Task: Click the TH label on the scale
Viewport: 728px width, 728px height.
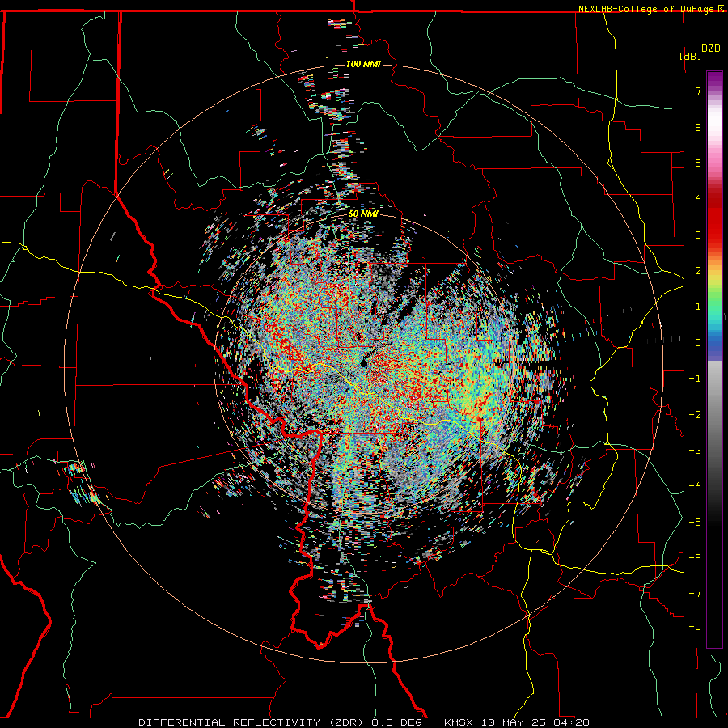Action: point(695,630)
